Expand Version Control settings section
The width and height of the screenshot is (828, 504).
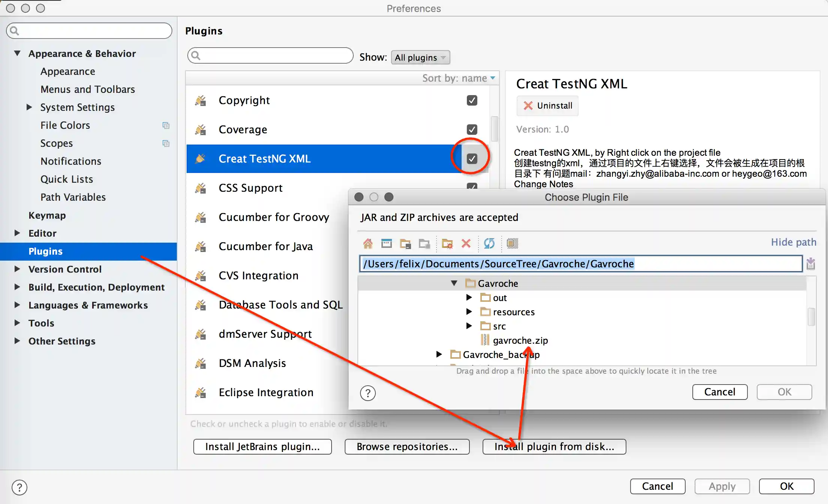coord(17,269)
